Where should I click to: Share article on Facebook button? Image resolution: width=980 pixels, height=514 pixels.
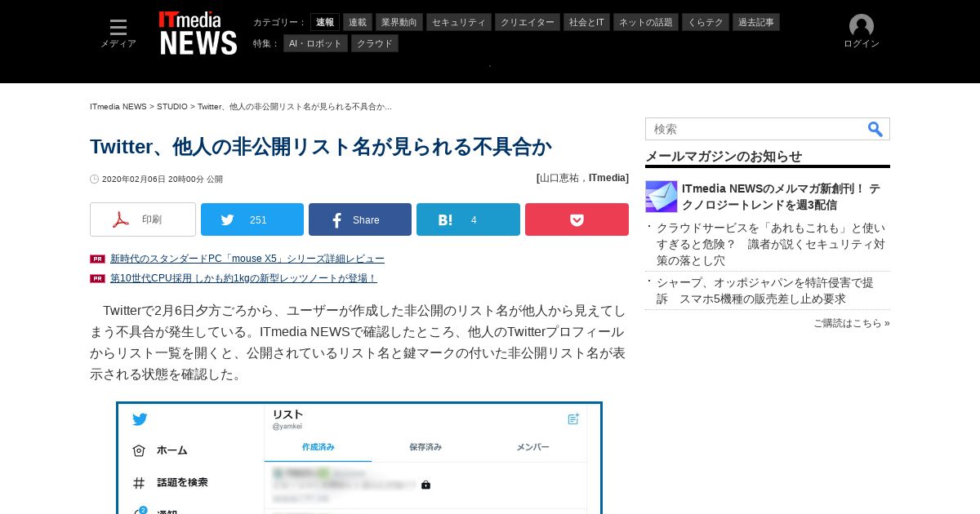pyautogui.click(x=360, y=219)
